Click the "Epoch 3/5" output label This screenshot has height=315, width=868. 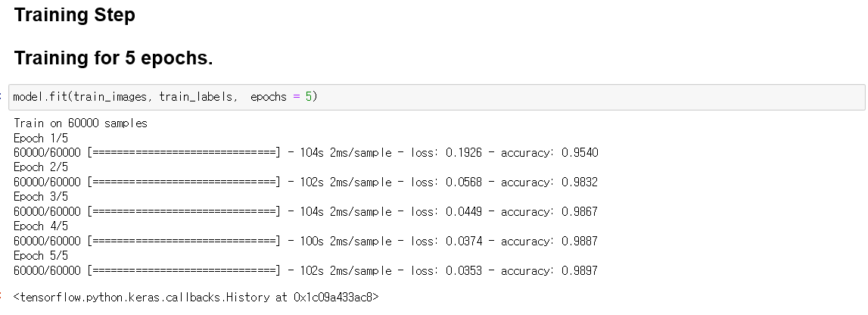click(x=41, y=197)
